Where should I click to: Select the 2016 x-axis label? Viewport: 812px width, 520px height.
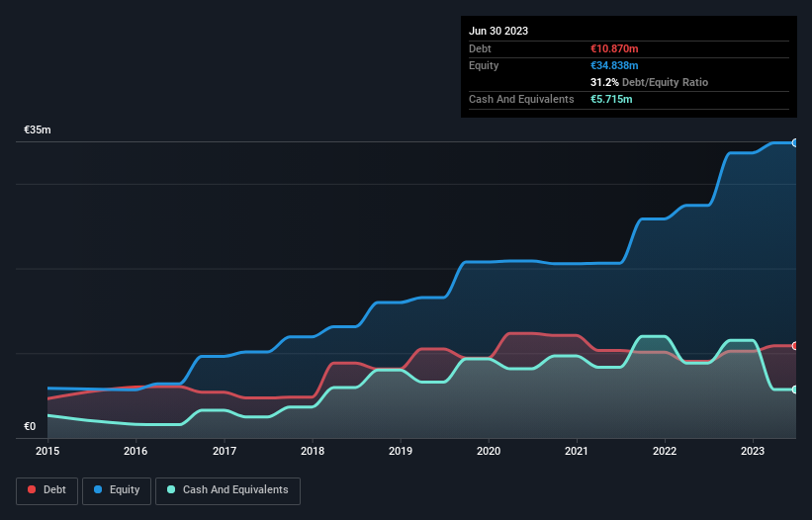pyautogui.click(x=135, y=451)
